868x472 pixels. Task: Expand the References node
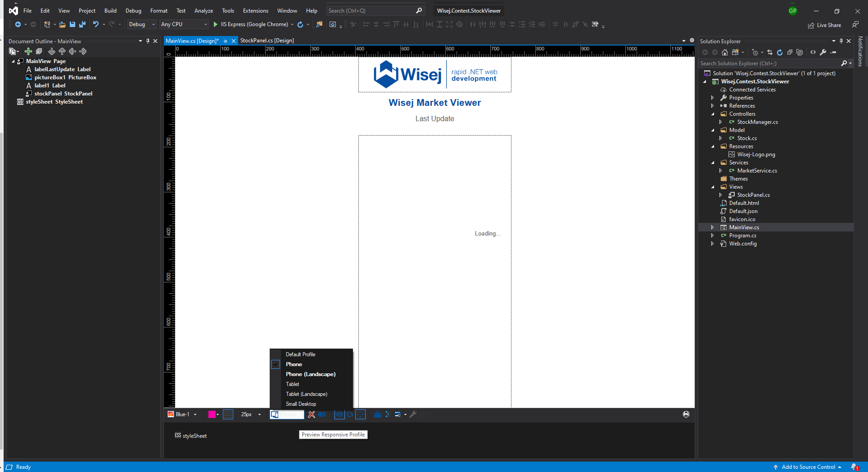pyautogui.click(x=712, y=106)
